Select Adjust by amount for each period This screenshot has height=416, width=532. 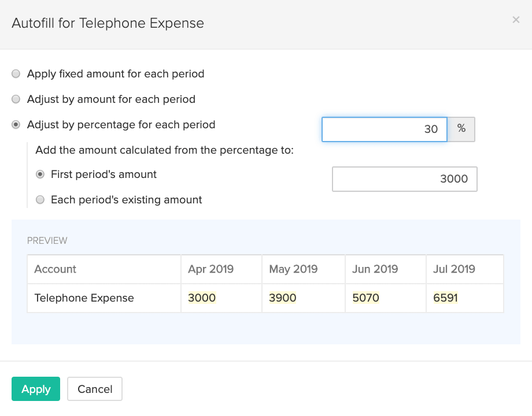tap(16, 99)
